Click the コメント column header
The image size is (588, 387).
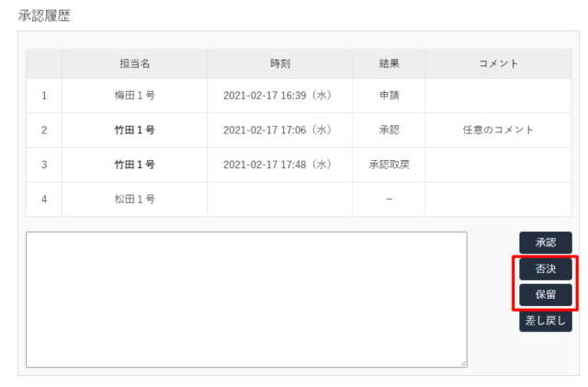(497, 63)
